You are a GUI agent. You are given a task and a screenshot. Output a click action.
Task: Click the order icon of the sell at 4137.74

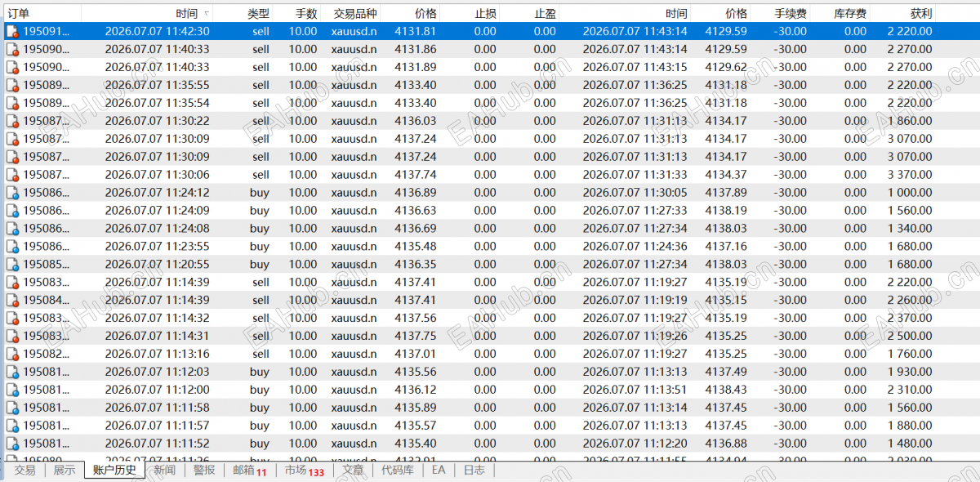[12, 176]
